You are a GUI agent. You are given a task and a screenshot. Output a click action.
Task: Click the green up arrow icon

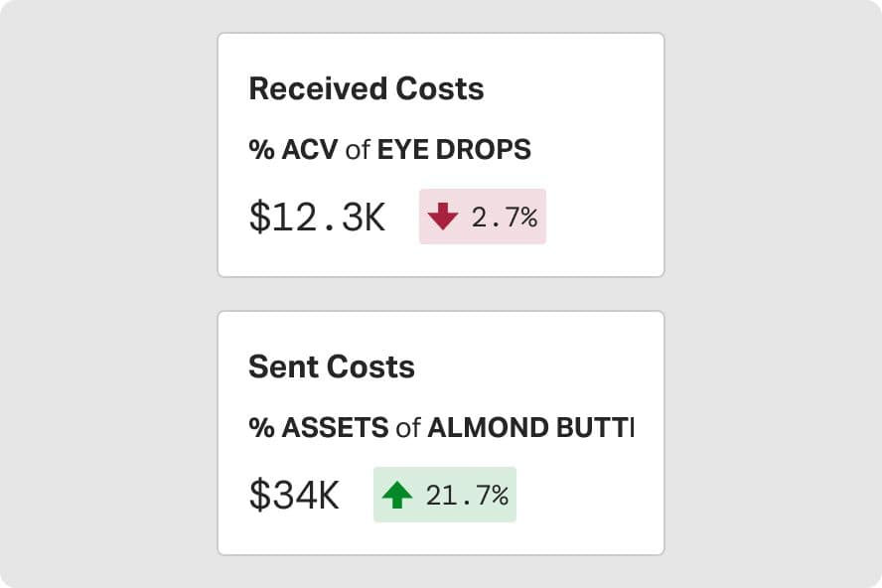pos(397,495)
